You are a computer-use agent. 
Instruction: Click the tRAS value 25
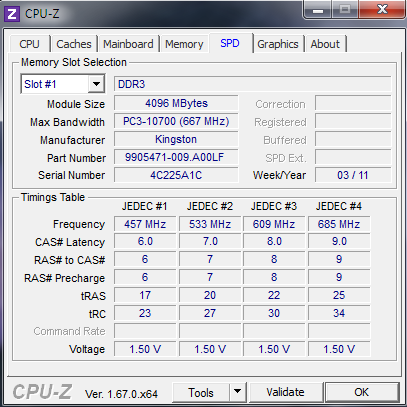coord(339,295)
